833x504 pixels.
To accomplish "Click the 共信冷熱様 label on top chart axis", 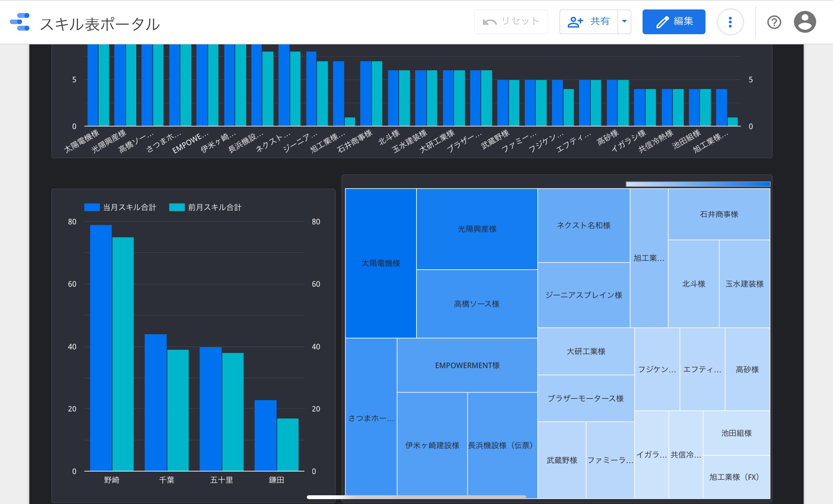I will [x=655, y=141].
